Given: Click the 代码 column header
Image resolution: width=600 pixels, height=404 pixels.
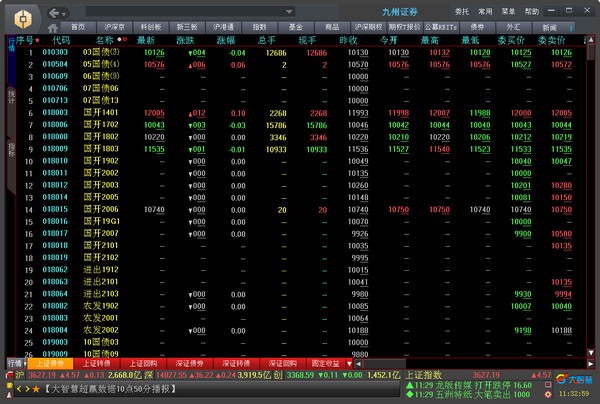Looking at the screenshot, I should pyautogui.click(x=61, y=40).
